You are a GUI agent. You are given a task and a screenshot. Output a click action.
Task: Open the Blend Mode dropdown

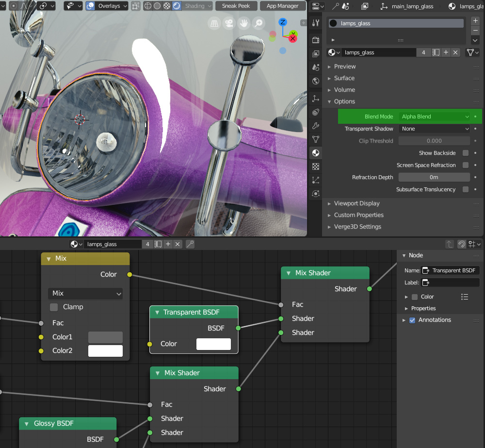tap(434, 116)
